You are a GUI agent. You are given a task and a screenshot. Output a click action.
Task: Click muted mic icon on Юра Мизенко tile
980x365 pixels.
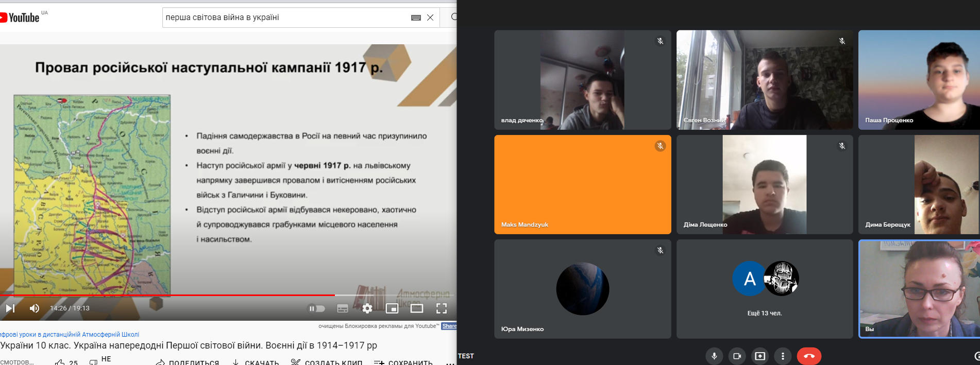660,251
